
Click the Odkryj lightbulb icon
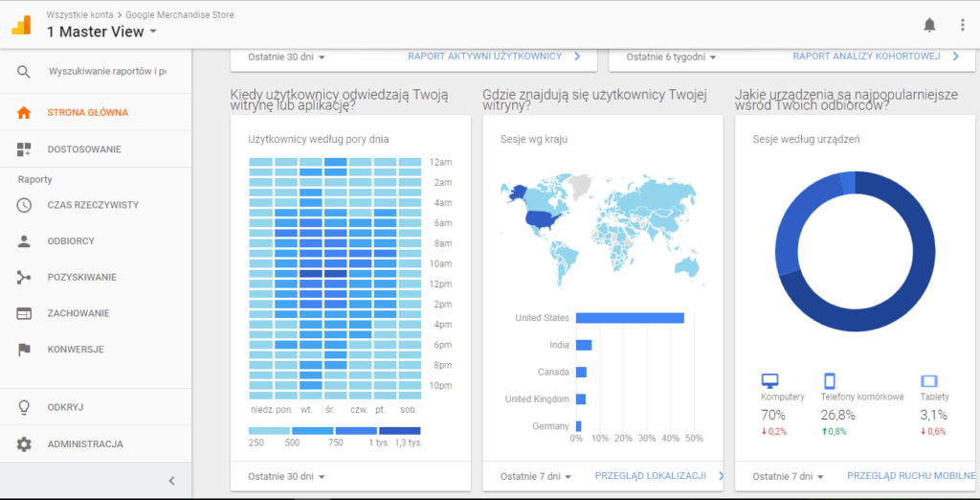pos(24,407)
